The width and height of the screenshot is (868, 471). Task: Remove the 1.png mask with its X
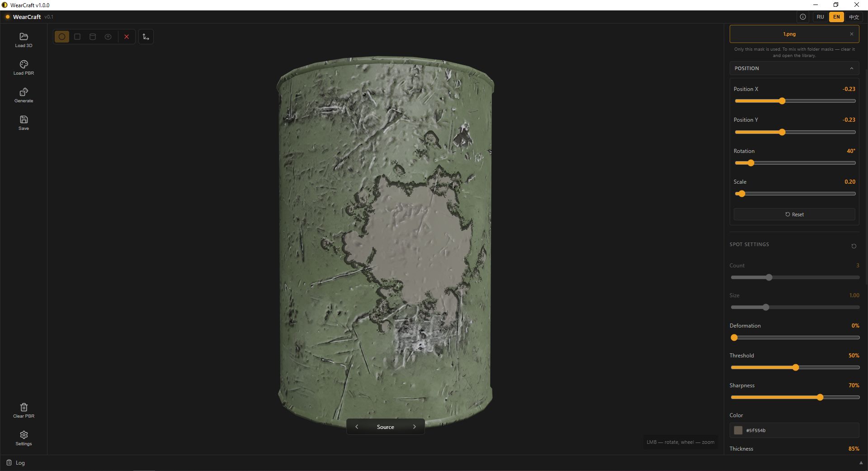(x=852, y=34)
